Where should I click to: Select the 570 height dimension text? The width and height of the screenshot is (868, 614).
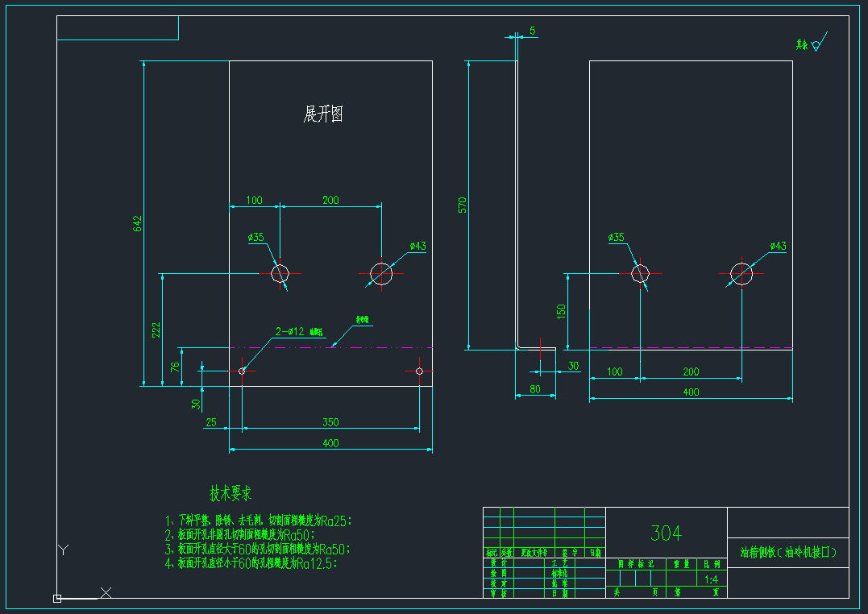[x=463, y=205]
